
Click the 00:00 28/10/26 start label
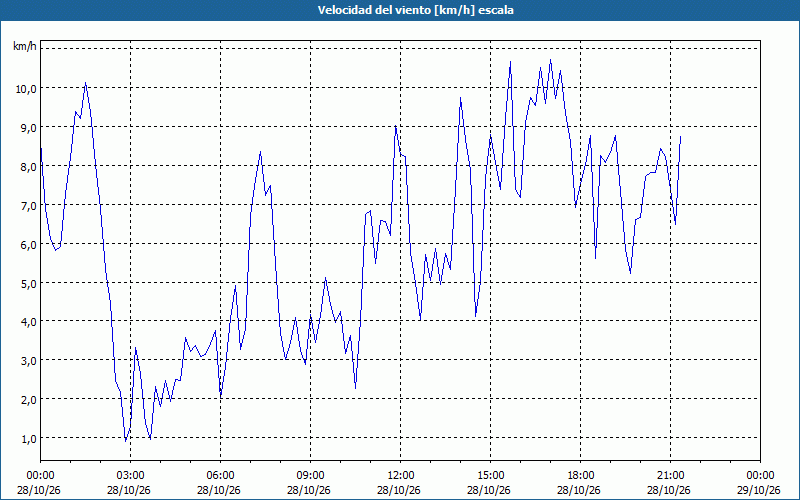40,483
